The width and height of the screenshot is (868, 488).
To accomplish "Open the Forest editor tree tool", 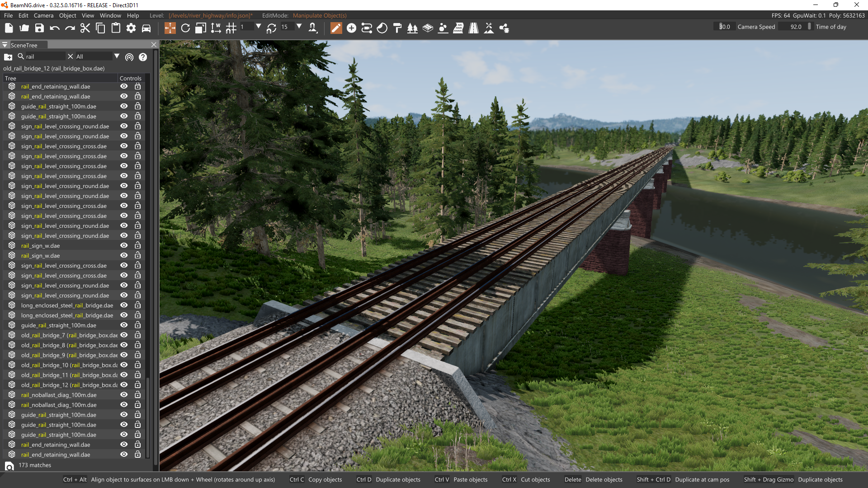I will [412, 28].
